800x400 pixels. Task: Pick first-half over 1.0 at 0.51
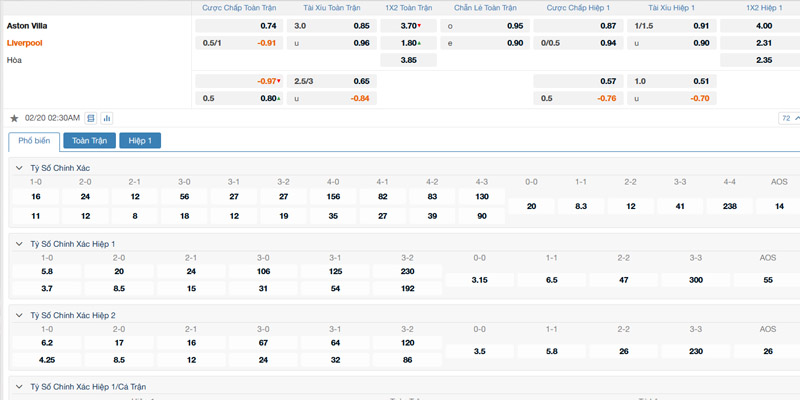coord(672,81)
